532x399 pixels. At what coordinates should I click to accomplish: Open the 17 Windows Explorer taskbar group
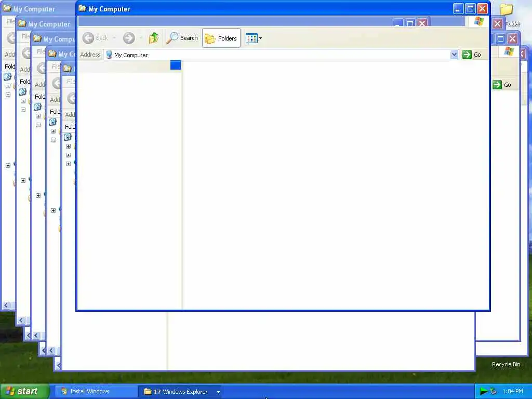point(180,392)
